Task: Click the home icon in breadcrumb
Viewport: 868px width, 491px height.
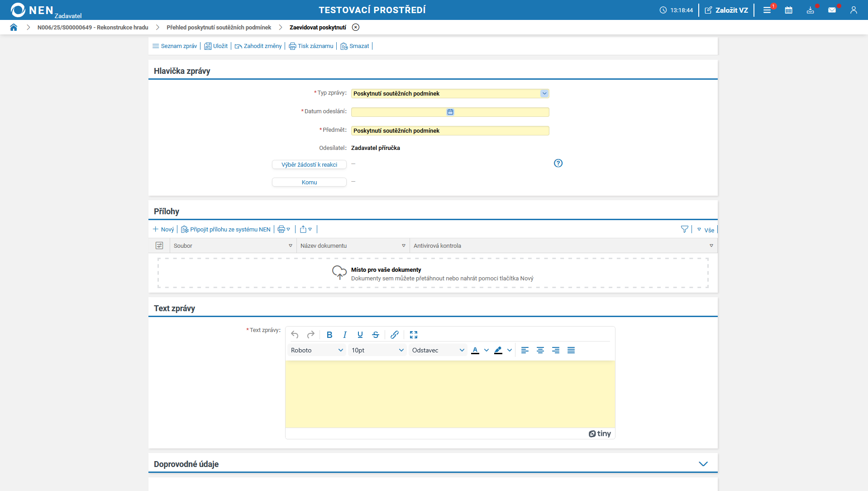Action: (14, 27)
